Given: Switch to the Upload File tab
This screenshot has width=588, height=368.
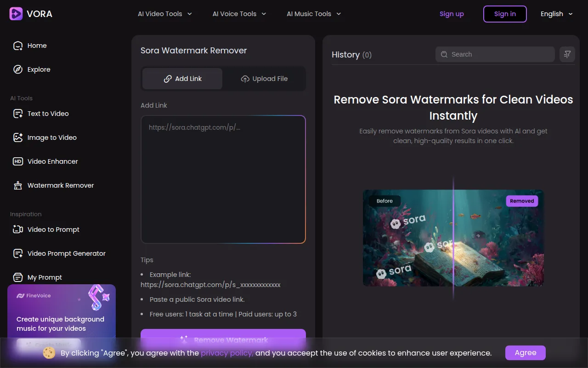Looking at the screenshot, I should tap(264, 79).
